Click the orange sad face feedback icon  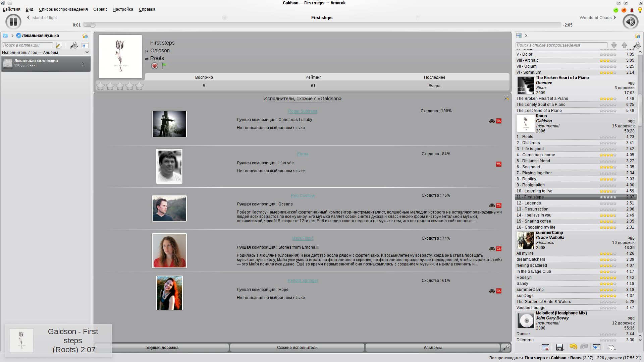click(x=624, y=10)
